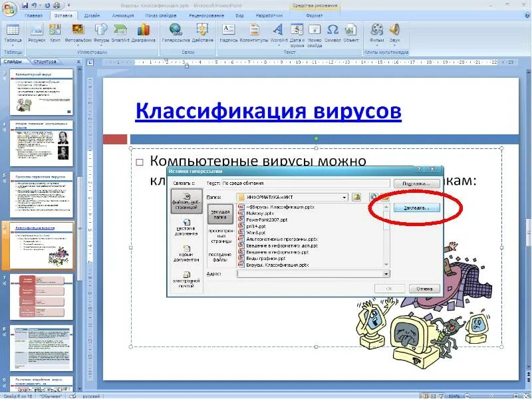Click the Office button in the top-left corner

pos(9,9)
